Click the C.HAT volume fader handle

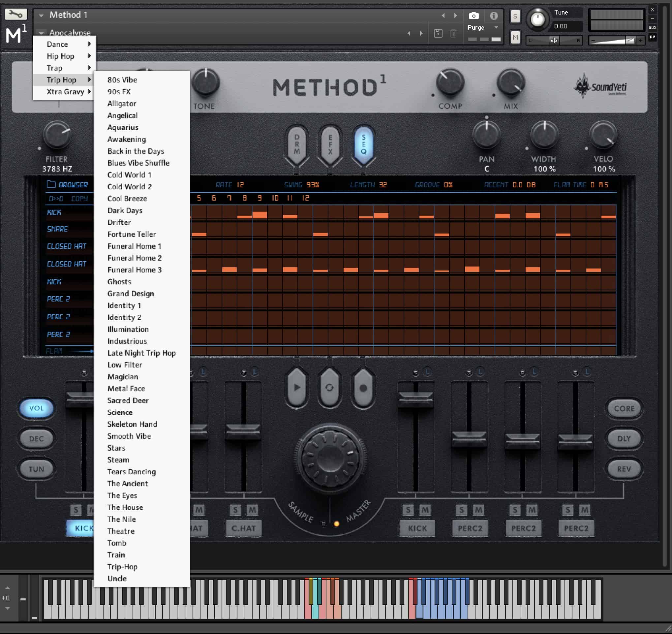[243, 431]
